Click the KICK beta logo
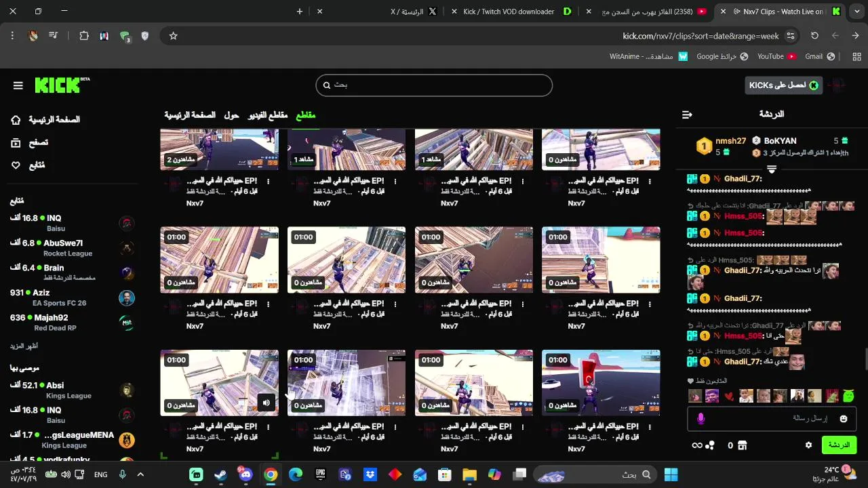 click(62, 85)
